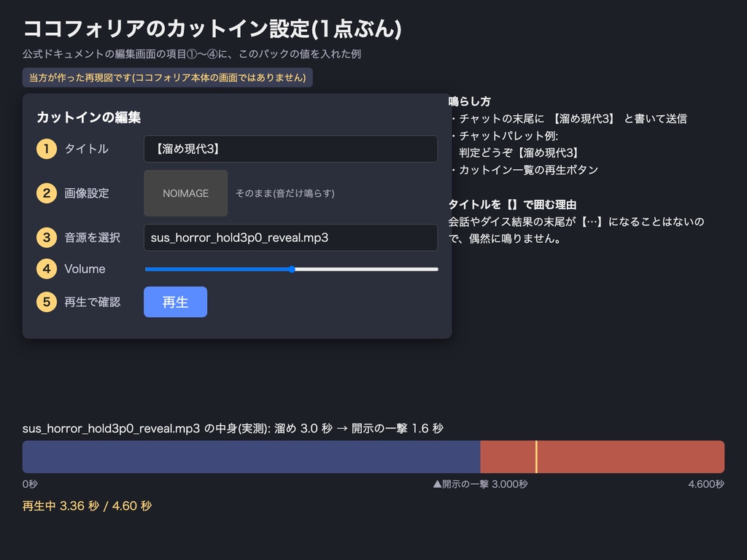747x560 pixels.
Task: Click the 鳴らし方 heading
Action: (x=469, y=101)
